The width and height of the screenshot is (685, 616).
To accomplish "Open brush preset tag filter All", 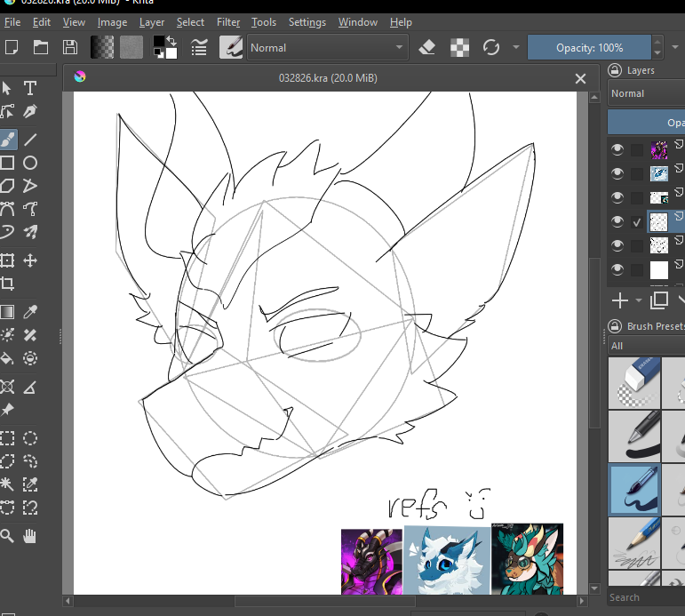I will point(647,346).
